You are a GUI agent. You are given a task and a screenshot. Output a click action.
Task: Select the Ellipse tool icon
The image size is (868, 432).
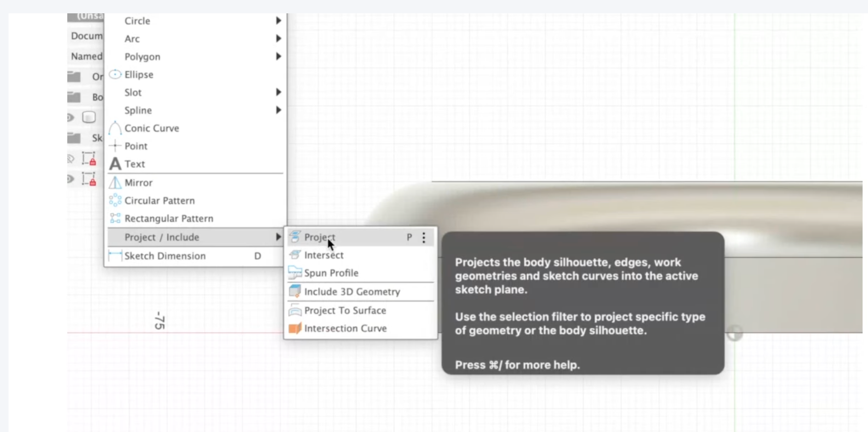tap(115, 74)
